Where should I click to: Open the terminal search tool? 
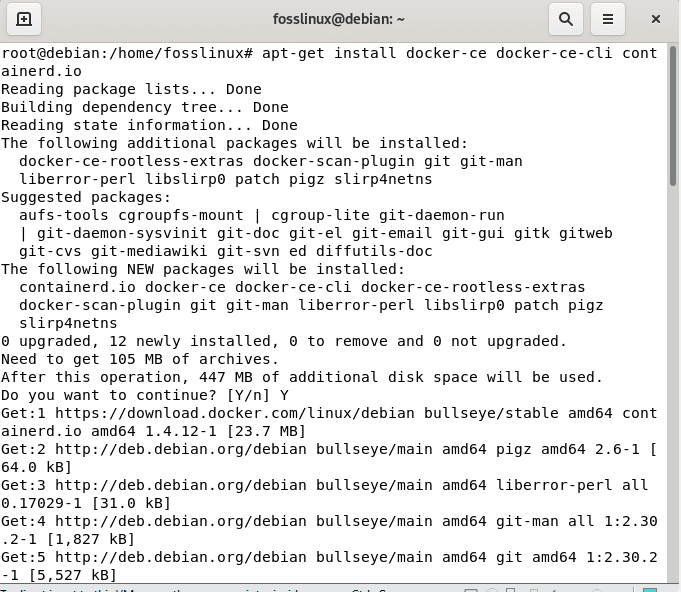point(565,19)
